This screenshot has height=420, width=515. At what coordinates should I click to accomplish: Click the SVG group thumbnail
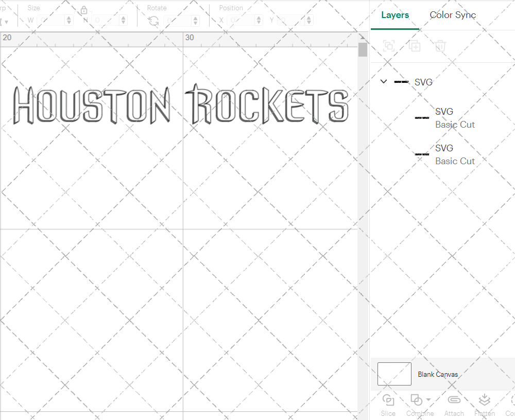pos(401,82)
